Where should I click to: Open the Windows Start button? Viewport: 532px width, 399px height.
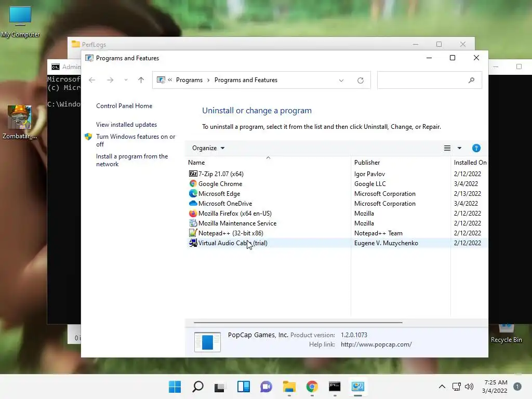coord(175,387)
